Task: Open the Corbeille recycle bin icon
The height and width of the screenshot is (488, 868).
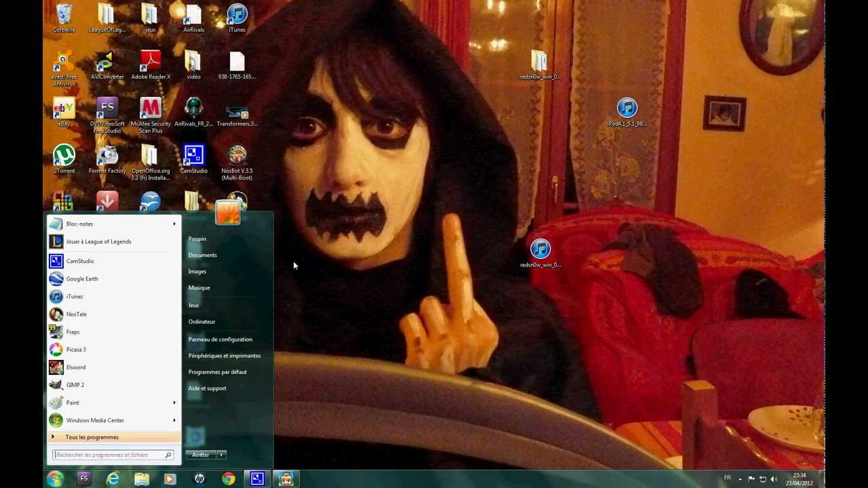Action: (64, 18)
